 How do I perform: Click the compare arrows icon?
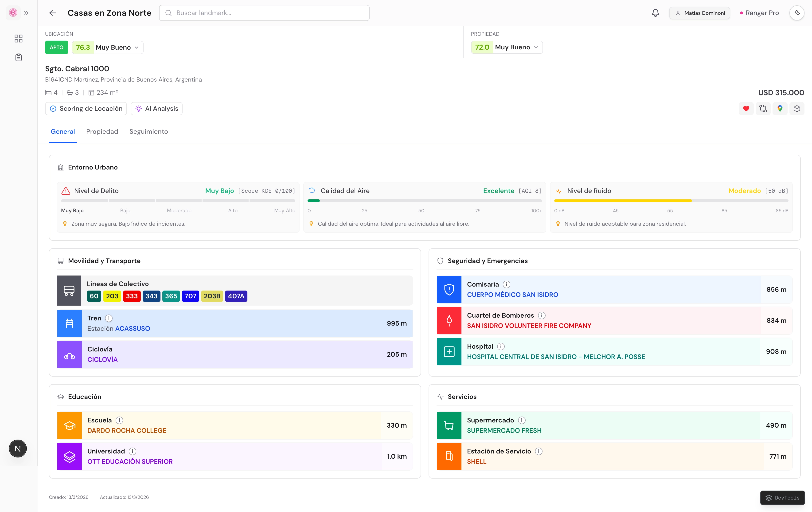pos(763,109)
